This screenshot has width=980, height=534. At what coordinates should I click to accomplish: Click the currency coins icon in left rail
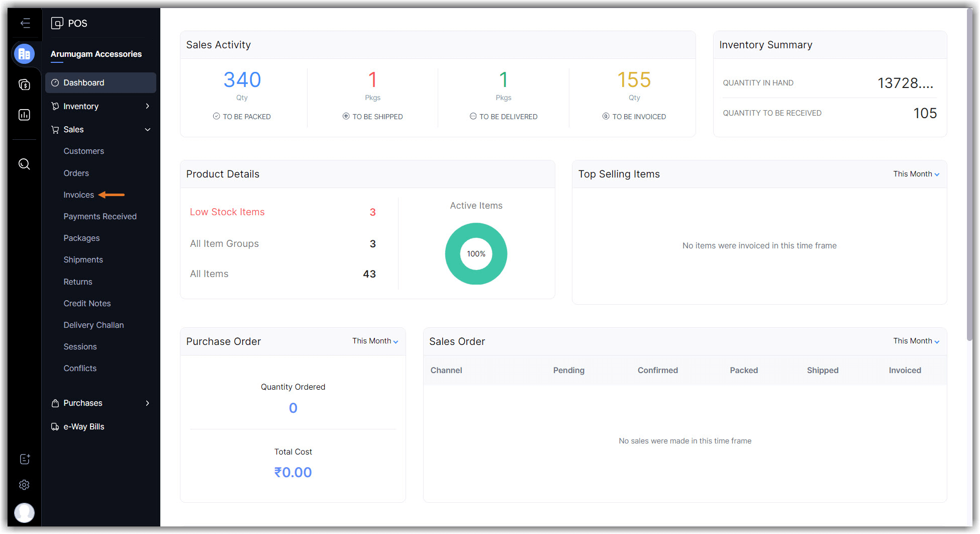(x=24, y=84)
